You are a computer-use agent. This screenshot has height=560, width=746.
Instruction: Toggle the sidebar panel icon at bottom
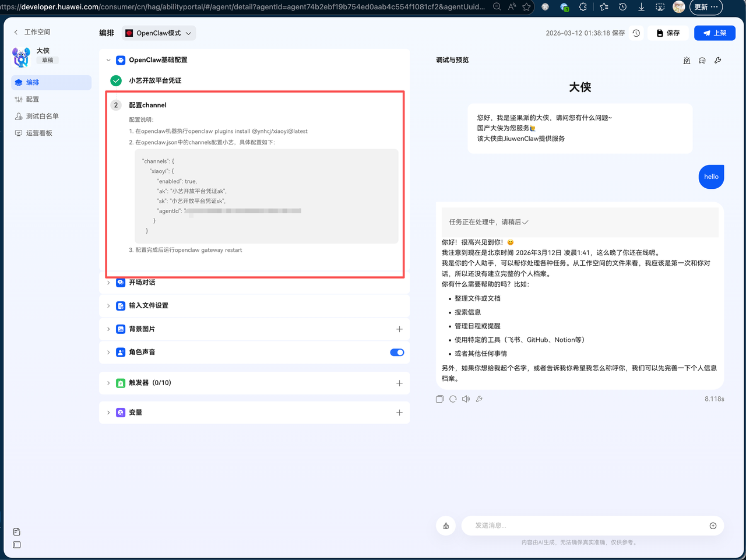[x=16, y=545]
